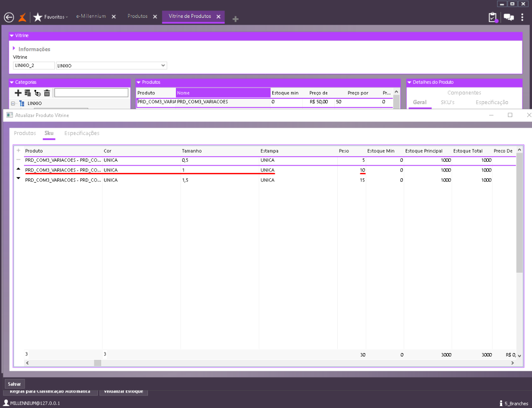The height and width of the screenshot is (408, 532).
Task: Open the Componentes details tab
Action: [x=464, y=93]
